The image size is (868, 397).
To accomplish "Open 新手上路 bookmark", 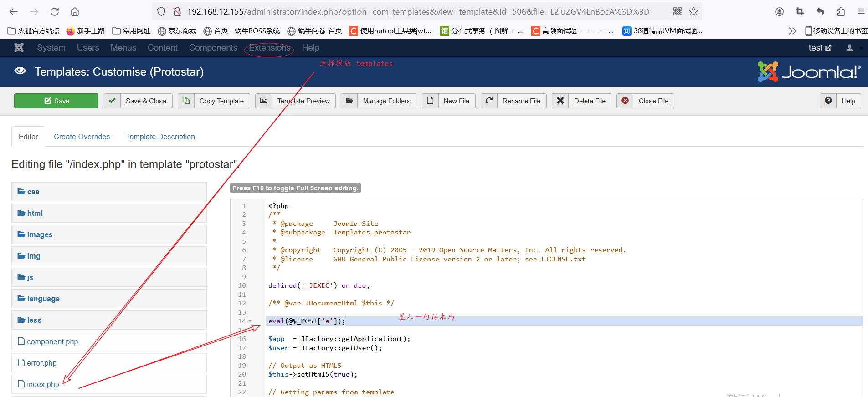I will tap(86, 31).
